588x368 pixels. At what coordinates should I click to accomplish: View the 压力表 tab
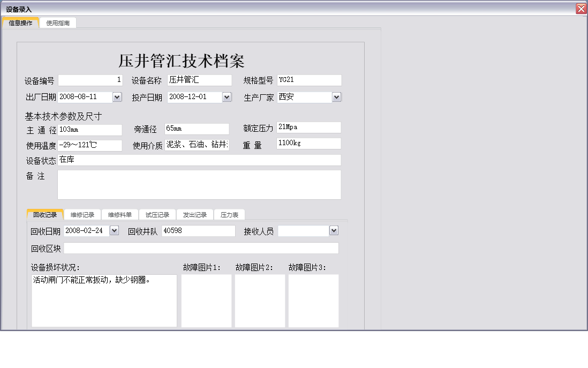click(x=229, y=214)
